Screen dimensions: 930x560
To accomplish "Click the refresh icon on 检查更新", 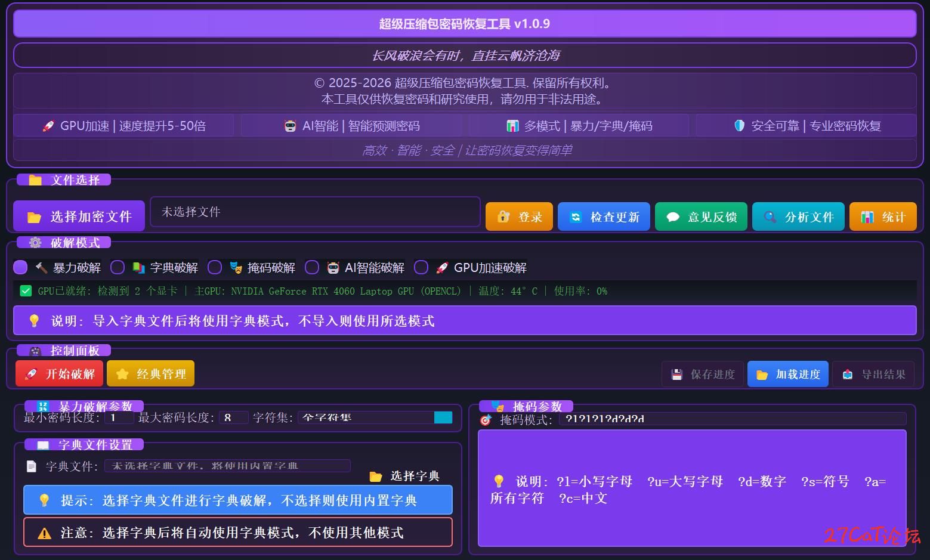I will [576, 217].
